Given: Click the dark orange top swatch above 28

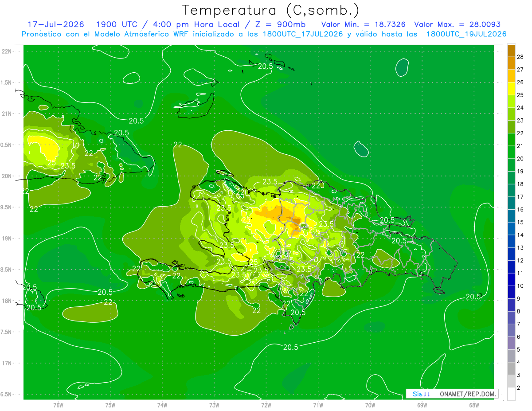Looking at the screenshot, I should pyautogui.click(x=512, y=51).
